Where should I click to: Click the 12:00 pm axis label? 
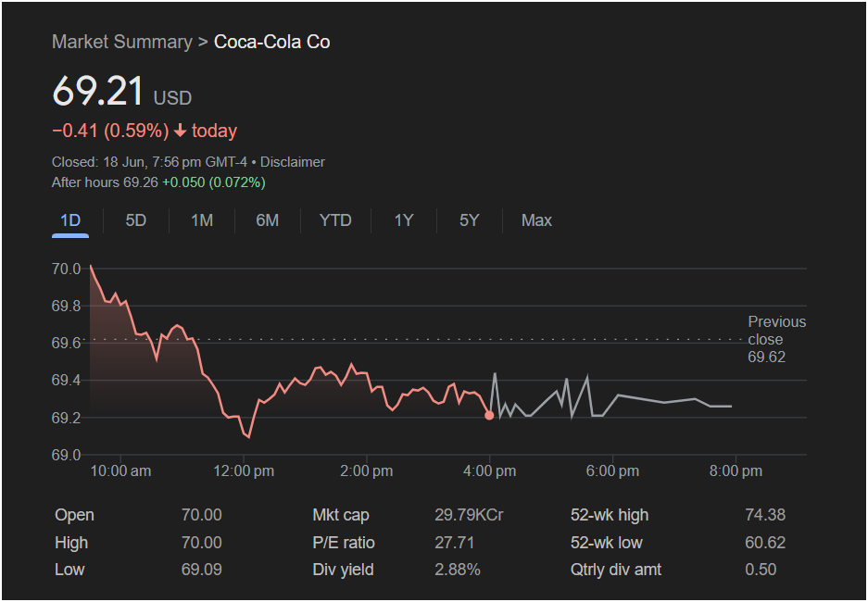click(x=245, y=471)
